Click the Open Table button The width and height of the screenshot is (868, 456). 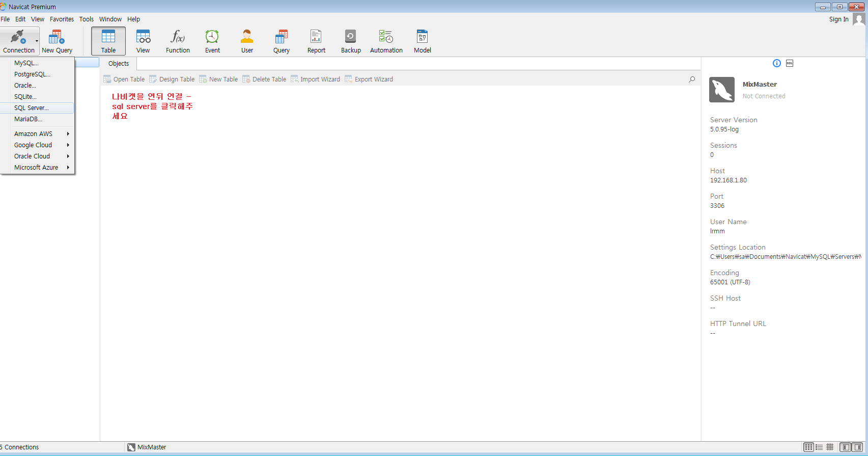(x=124, y=79)
